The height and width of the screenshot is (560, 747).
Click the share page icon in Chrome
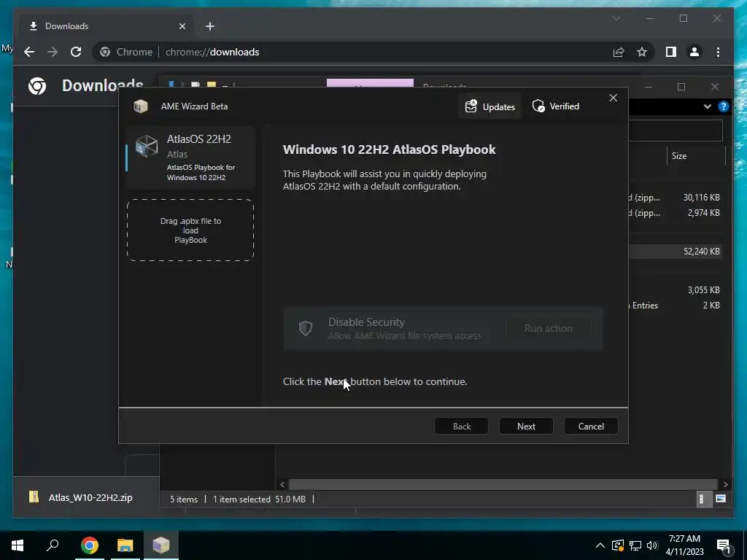pyautogui.click(x=619, y=52)
